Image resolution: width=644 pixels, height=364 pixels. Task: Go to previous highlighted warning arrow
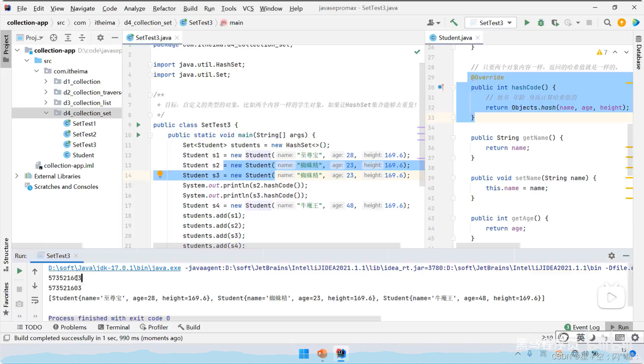coord(615,52)
